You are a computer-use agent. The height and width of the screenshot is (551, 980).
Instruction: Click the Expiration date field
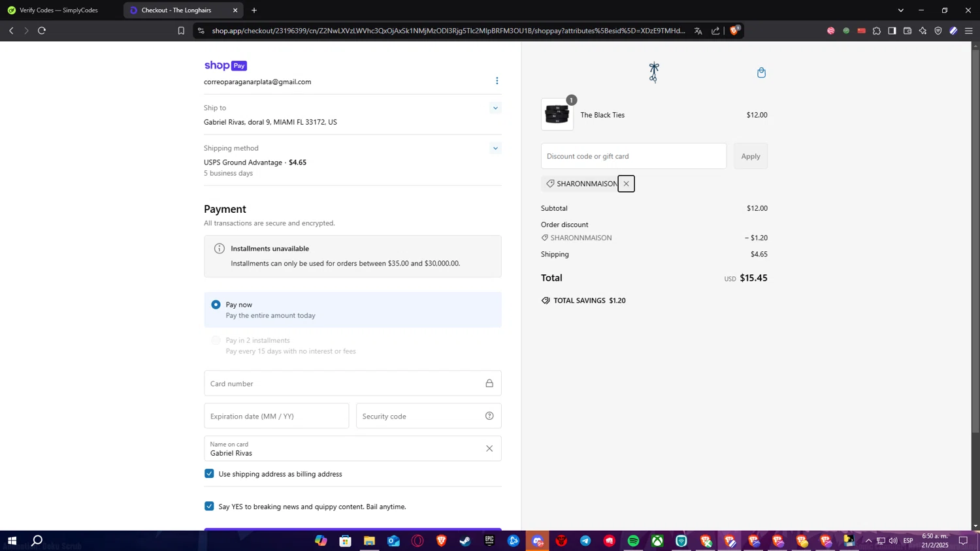point(276,416)
